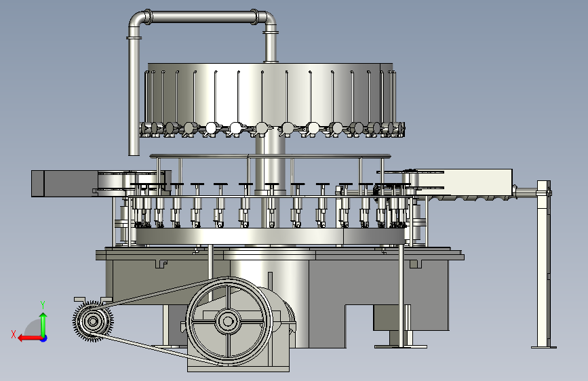Viewport: 588px width, 381px height.
Task: Select the large spoked belt pulley wheel
Action: (x=229, y=321)
